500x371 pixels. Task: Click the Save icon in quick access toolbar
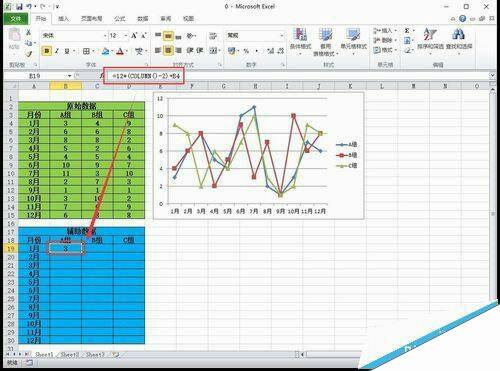[19, 6]
